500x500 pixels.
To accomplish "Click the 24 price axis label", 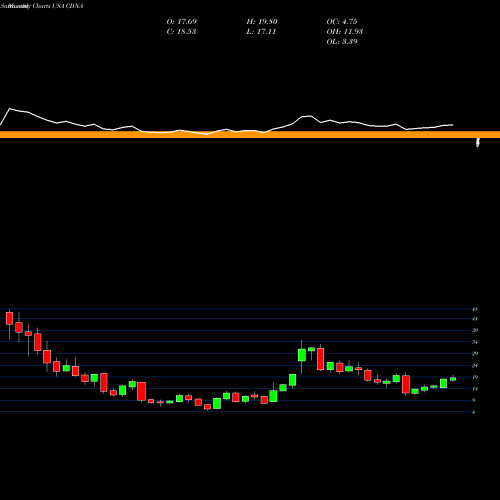I will pos(475,366).
